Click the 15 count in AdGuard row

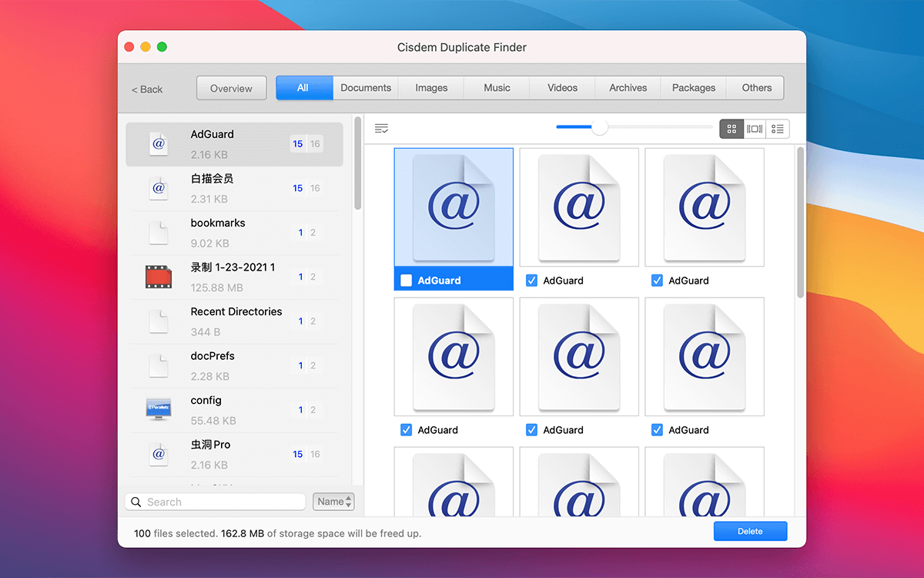[x=298, y=144]
